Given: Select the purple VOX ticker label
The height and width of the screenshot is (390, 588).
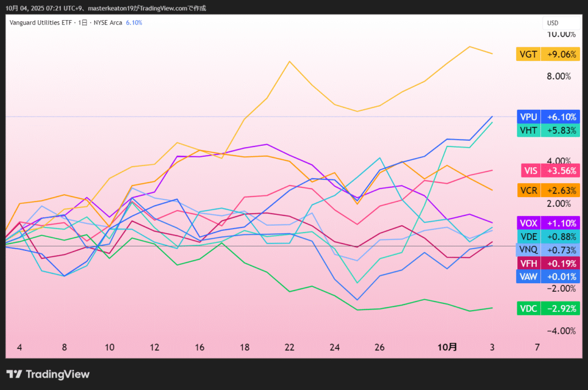Looking at the screenshot, I should 528,223.
